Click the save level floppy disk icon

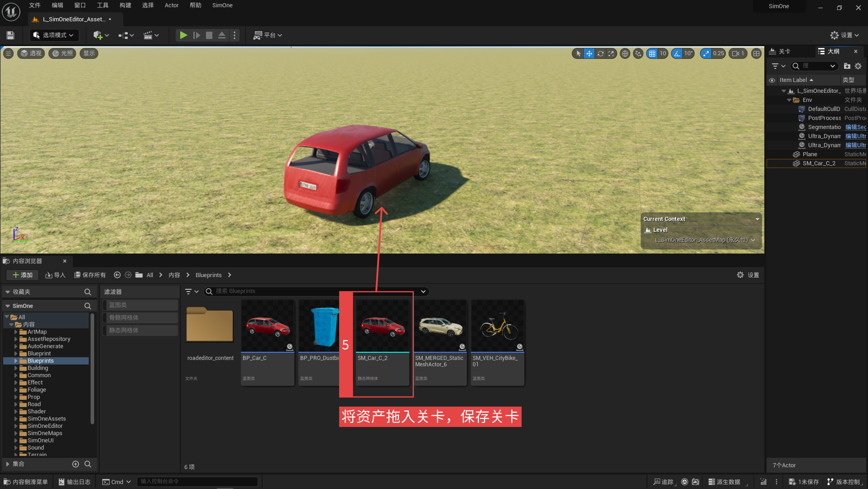10,35
